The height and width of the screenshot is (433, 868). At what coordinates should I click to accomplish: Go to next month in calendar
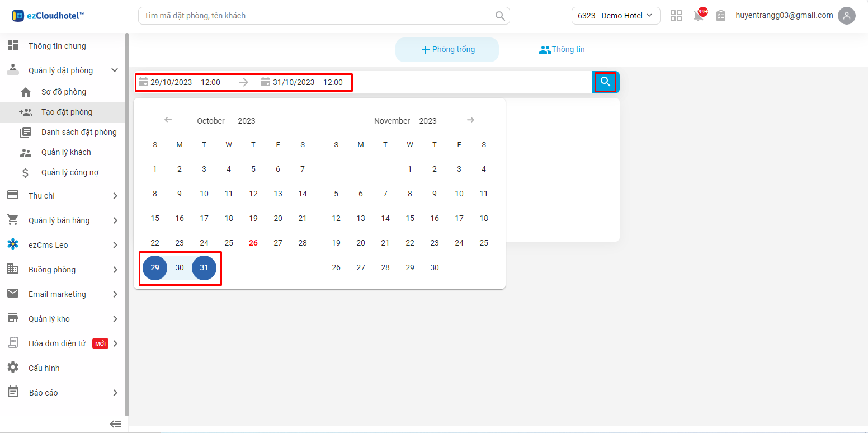pyautogui.click(x=471, y=120)
